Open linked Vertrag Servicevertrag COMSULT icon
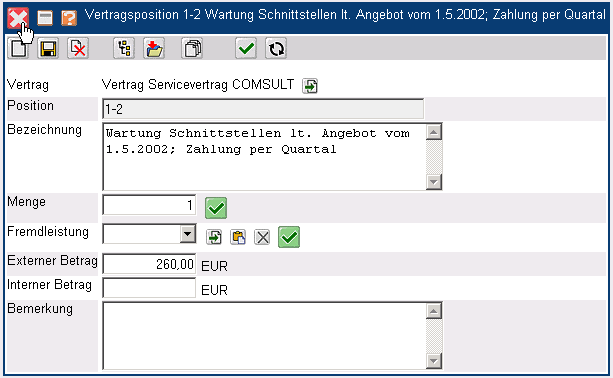 click(310, 86)
